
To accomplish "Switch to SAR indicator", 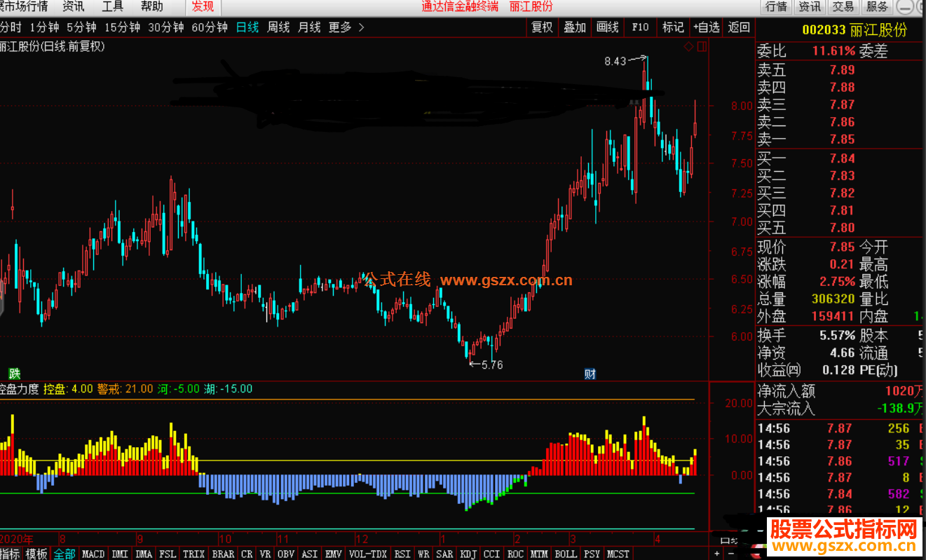I will tap(444, 554).
